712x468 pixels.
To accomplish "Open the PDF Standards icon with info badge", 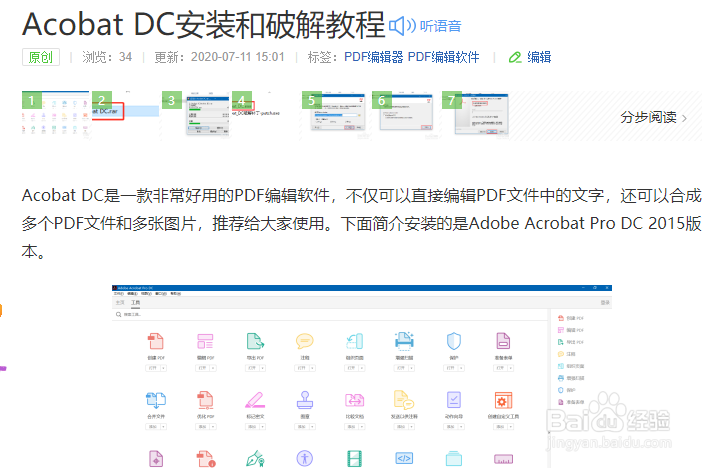I will 206,458.
